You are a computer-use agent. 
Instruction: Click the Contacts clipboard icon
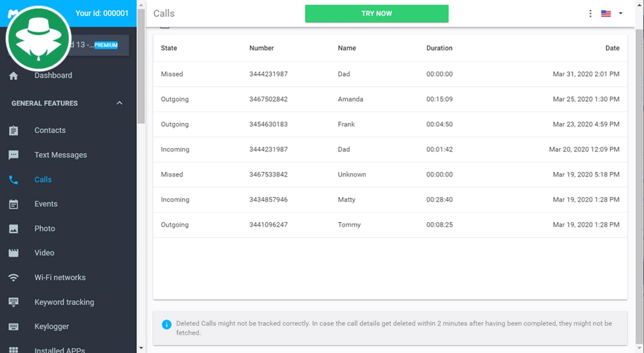click(13, 131)
